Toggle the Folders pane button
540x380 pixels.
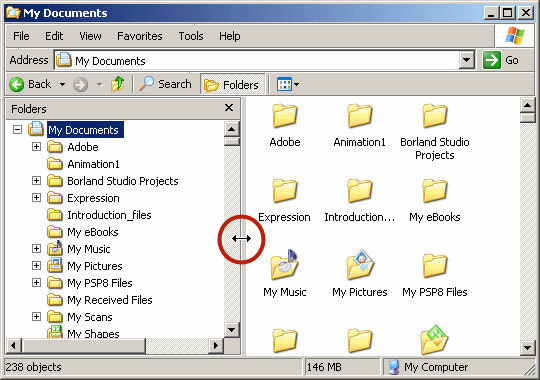(x=232, y=84)
